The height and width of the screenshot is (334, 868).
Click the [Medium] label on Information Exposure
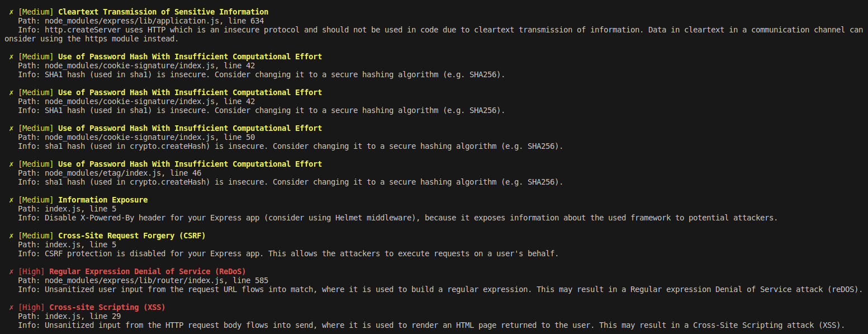[x=36, y=200]
